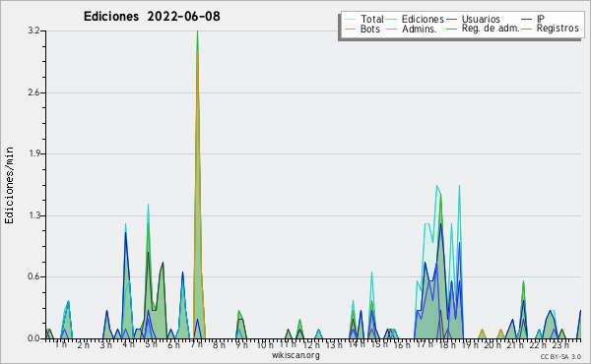Click the 1.9 y-axis value
The height and width of the screenshot is (364, 591).
[x=33, y=153]
